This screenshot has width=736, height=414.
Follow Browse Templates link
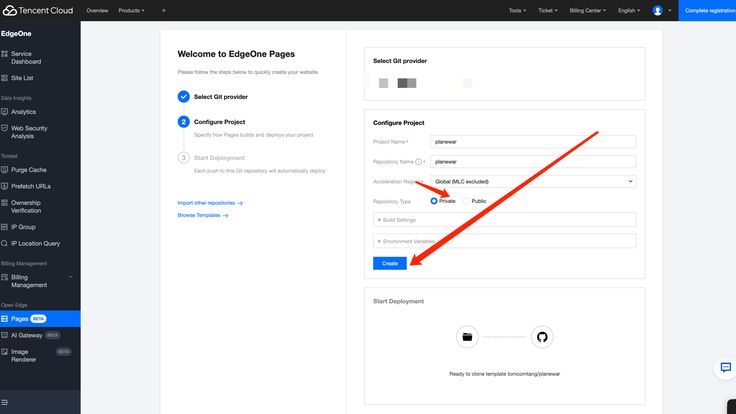tap(203, 215)
